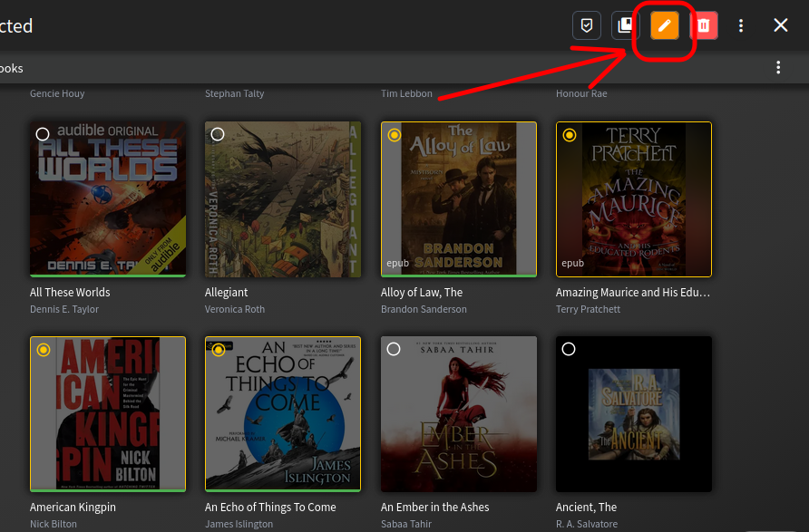This screenshot has height=532, width=809.
Task: Click the Brandon Sanderson author link
Action: pos(424,309)
